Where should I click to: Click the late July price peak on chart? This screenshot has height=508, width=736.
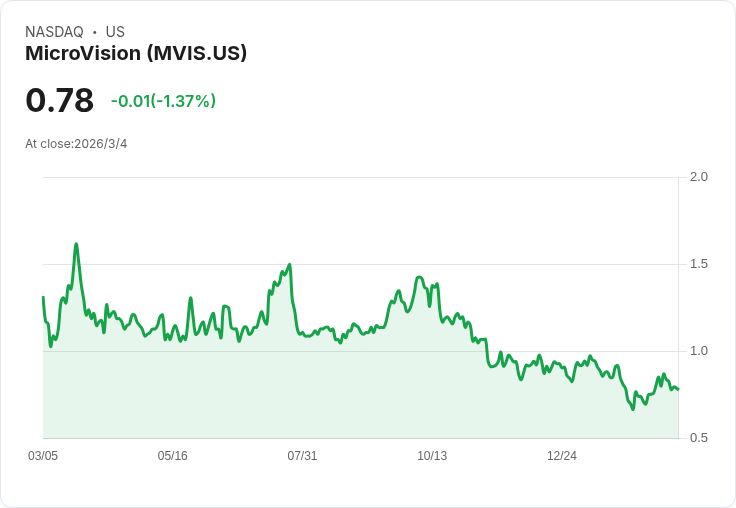point(290,264)
